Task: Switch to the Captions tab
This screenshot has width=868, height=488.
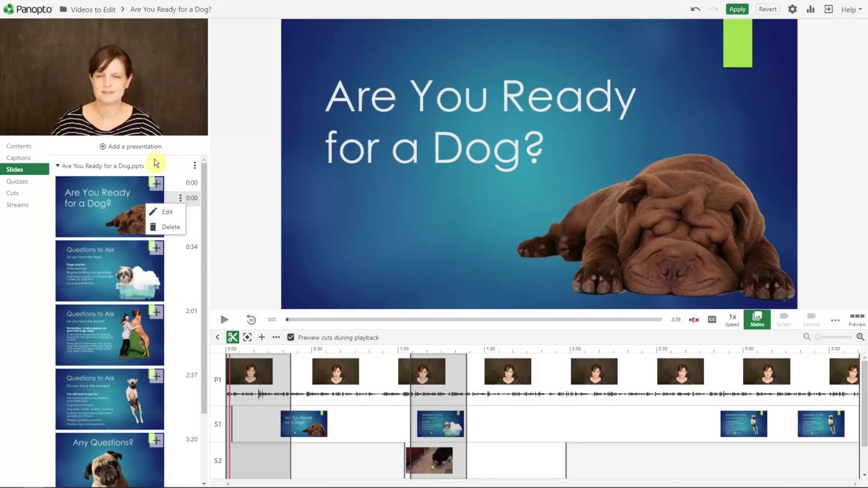Action: click(18, 158)
